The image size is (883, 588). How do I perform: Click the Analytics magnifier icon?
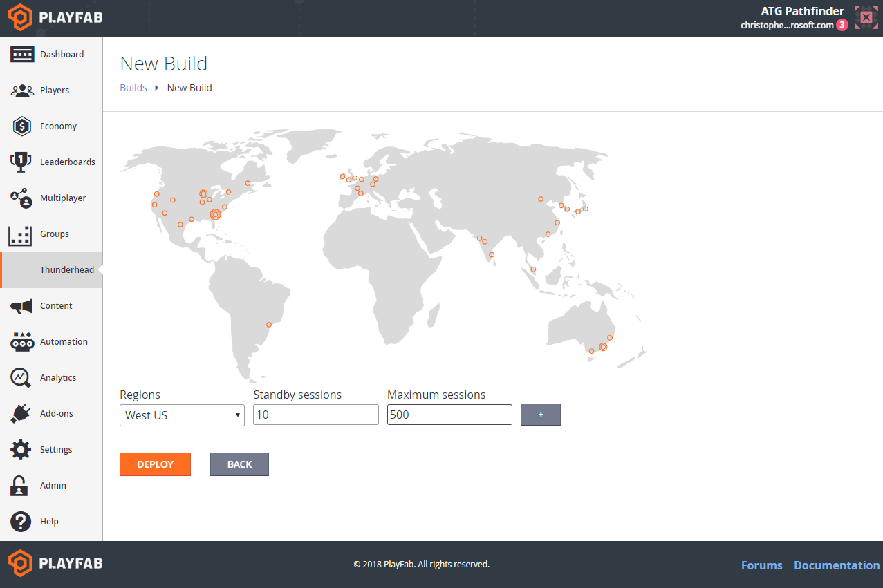[21, 378]
